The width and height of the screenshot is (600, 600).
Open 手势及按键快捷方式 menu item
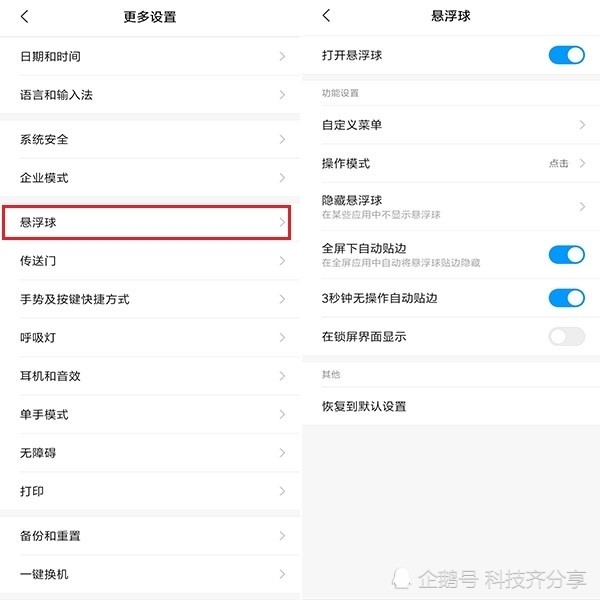coord(150,299)
